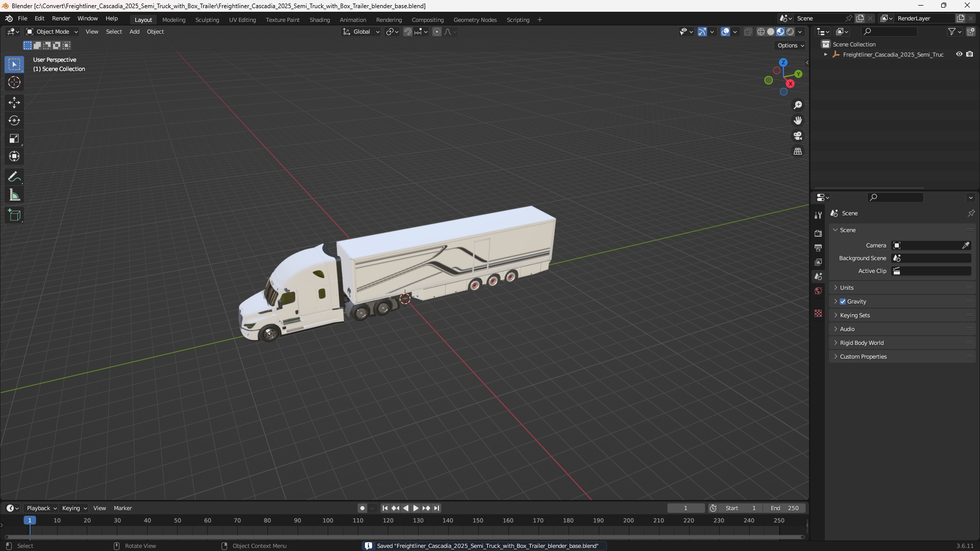The width and height of the screenshot is (980, 551).
Task: Play the animation in reverse
Action: click(406, 508)
